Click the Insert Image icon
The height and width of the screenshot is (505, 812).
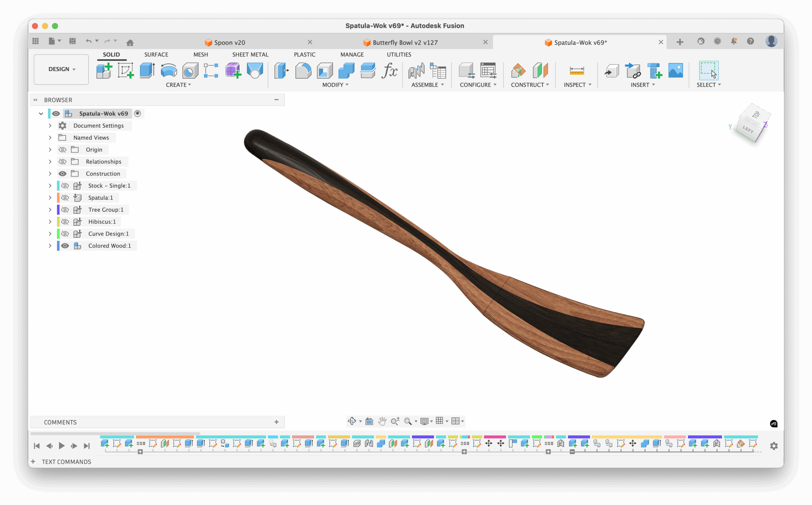[x=676, y=70]
